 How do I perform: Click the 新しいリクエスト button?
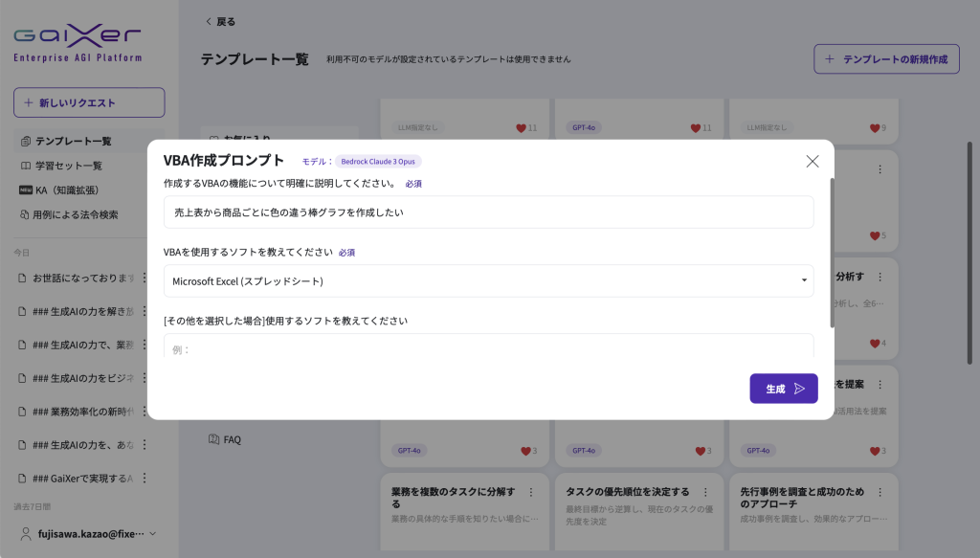click(89, 102)
